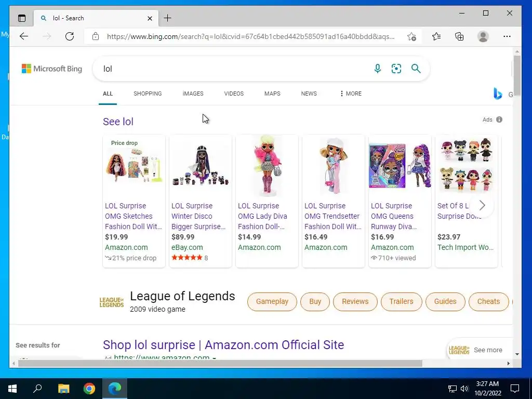Screen dimensions: 532x399
Task: Open the volume control in system tray
Action: click(464, 389)
